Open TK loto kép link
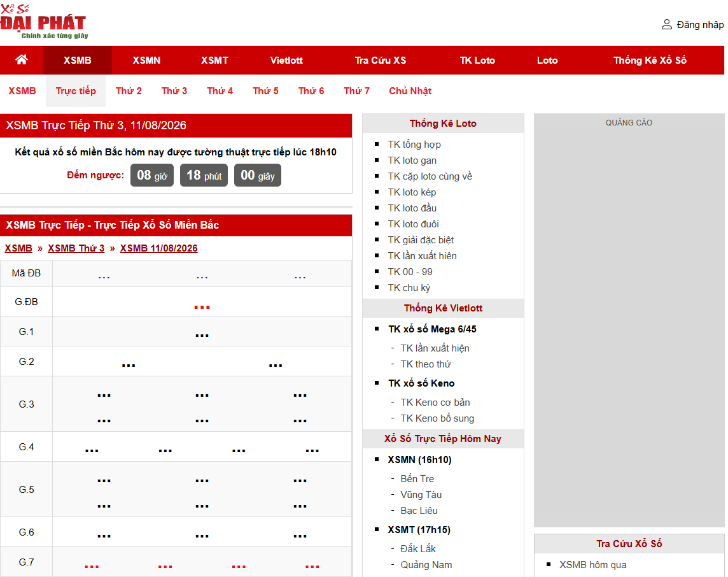The image size is (728, 577). point(412,192)
